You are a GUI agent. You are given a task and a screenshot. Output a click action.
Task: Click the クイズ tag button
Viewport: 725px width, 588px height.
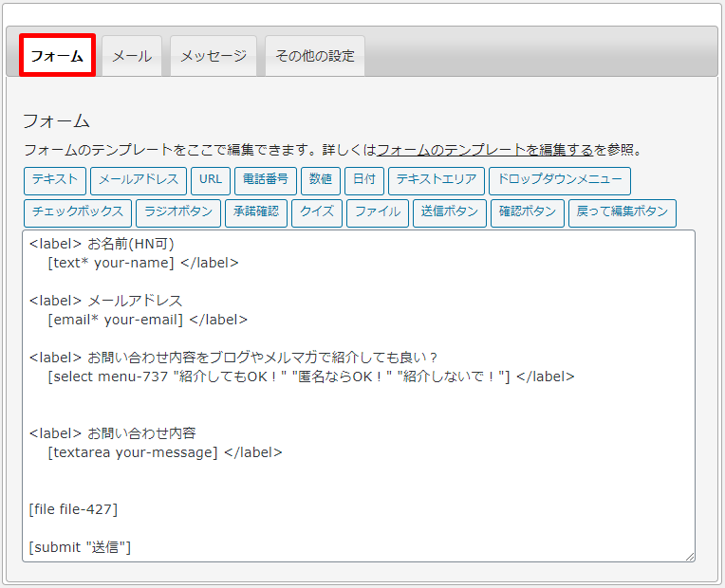tap(316, 212)
